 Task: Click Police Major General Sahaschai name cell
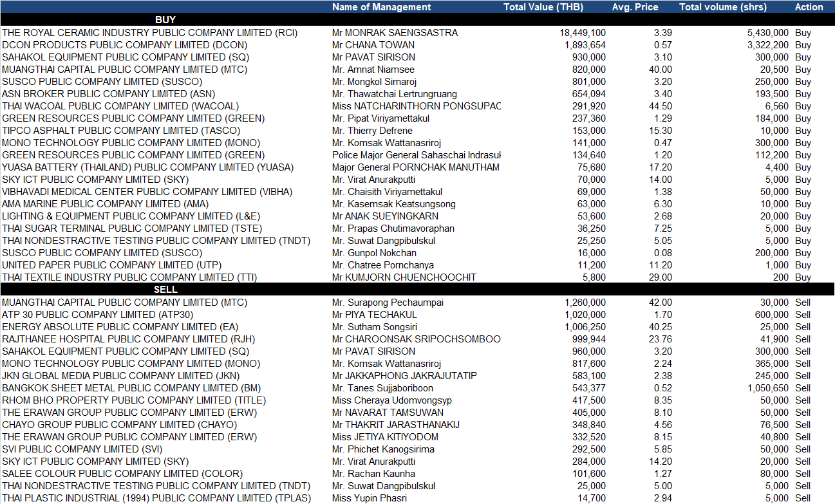pos(417,154)
